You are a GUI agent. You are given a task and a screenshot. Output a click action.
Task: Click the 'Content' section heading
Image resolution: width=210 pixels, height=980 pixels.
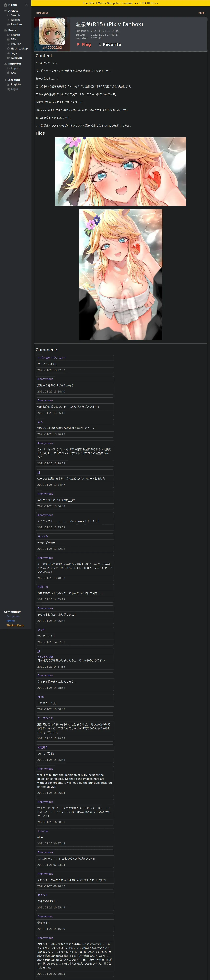coord(44,56)
